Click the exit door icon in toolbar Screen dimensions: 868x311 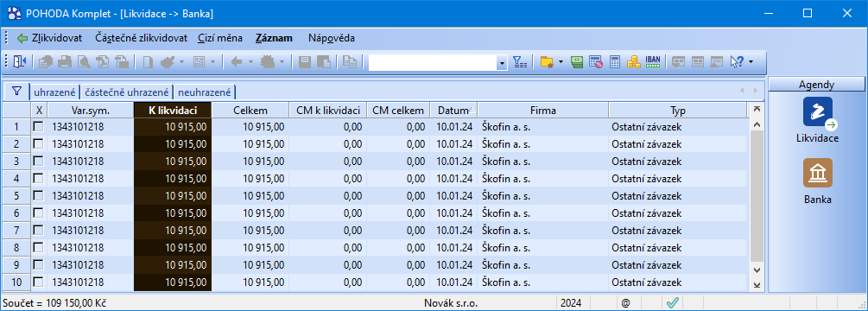coord(19,62)
